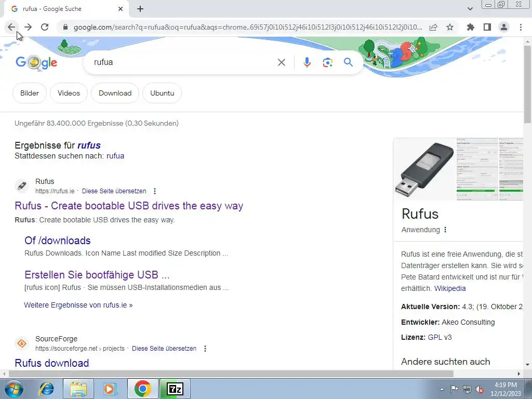Open Windows Explorer from taskbar
Screen dimensions: 532x399
coord(78,389)
